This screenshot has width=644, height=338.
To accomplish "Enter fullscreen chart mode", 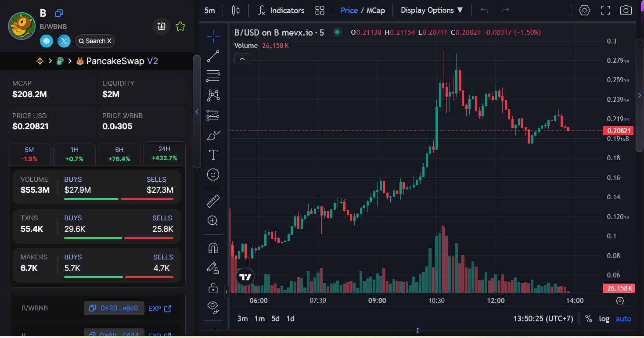I will (x=605, y=10).
